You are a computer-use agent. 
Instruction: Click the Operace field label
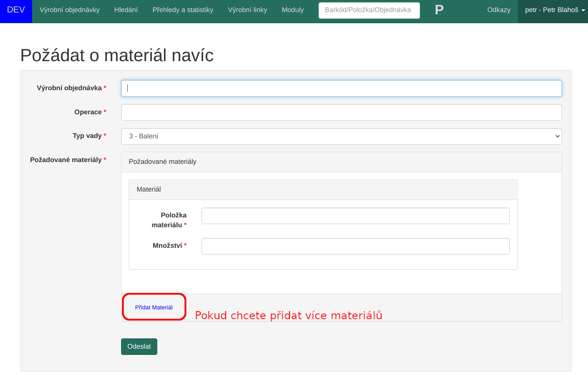90,112
